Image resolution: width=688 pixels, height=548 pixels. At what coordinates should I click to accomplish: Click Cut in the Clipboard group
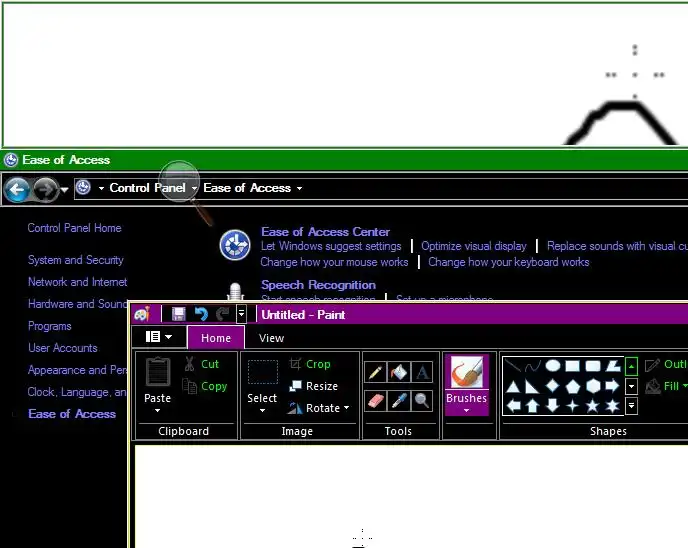201,364
